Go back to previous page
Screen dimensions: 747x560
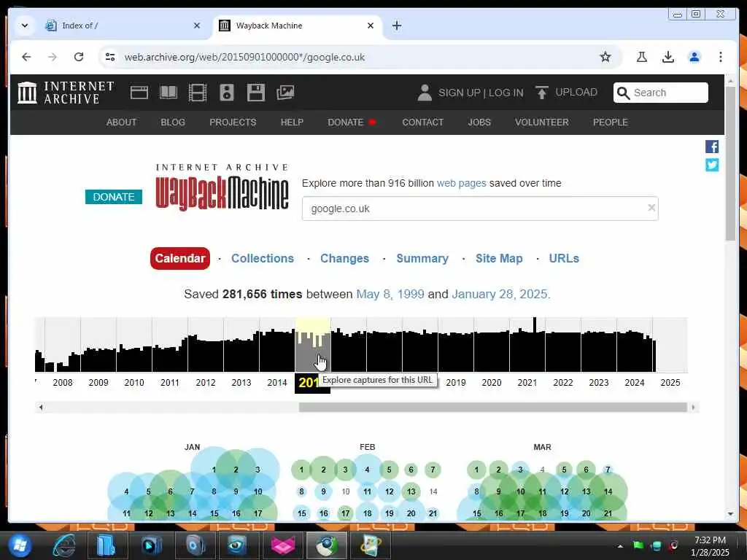click(26, 57)
